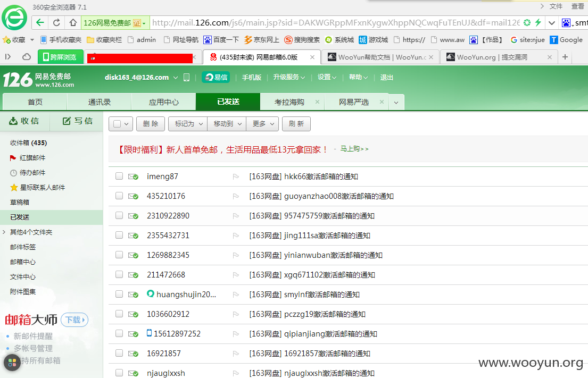Click the 退出 logout link
This screenshot has height=378, width=588.
[387, 77]
